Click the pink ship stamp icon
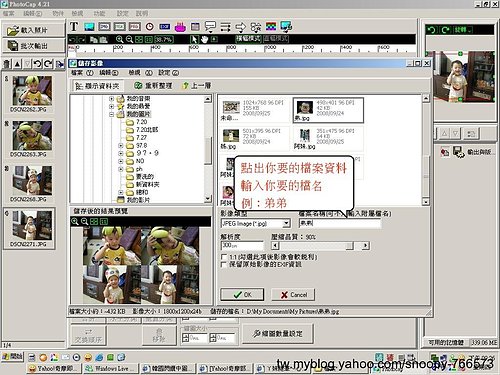The image size is (500, 375). [x=180, y=27]
